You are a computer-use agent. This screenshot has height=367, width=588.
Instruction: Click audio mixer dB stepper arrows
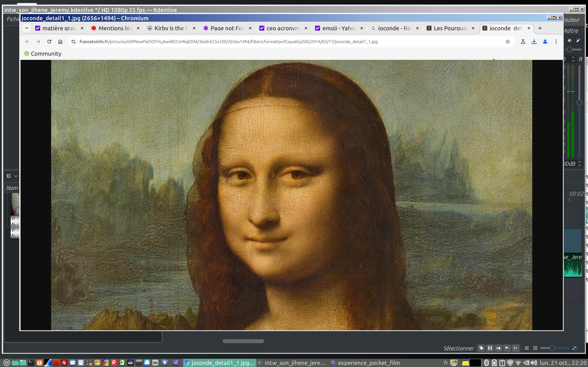click(579, 164)
